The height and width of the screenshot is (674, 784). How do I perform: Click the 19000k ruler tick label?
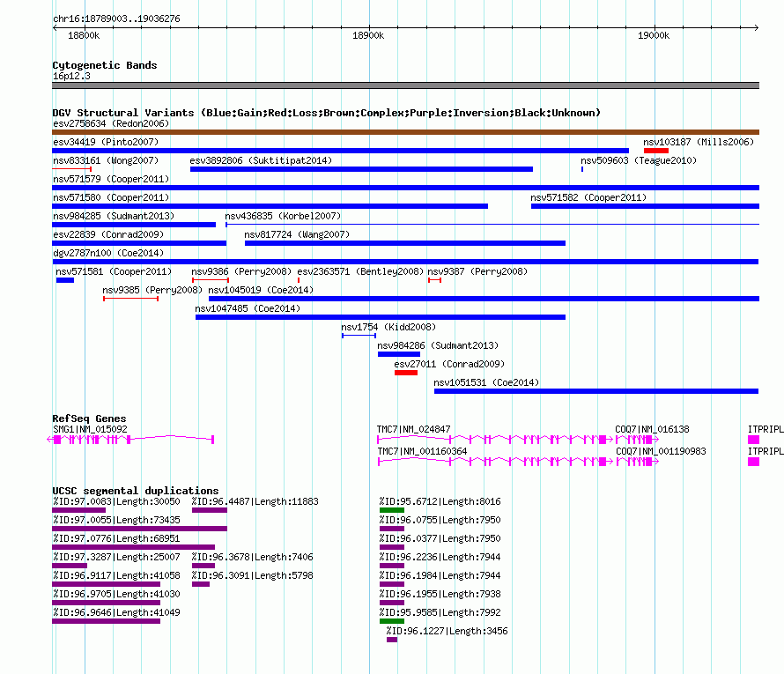tap(653, 35)
